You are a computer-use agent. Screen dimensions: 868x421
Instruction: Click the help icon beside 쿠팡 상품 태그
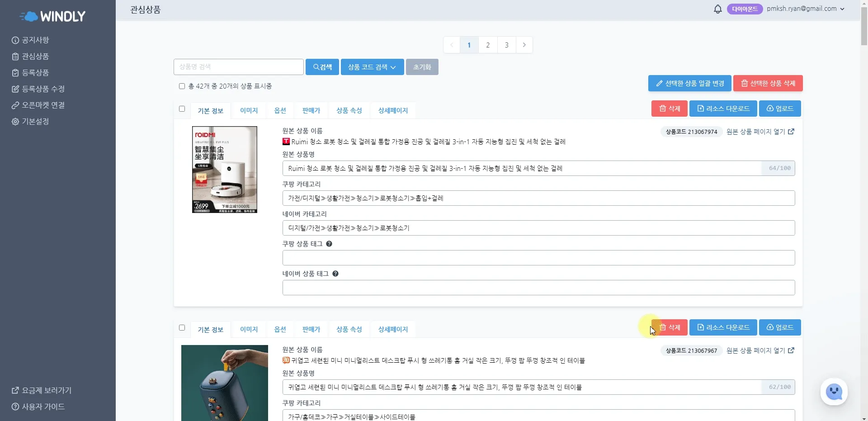(x=329, y=244)
